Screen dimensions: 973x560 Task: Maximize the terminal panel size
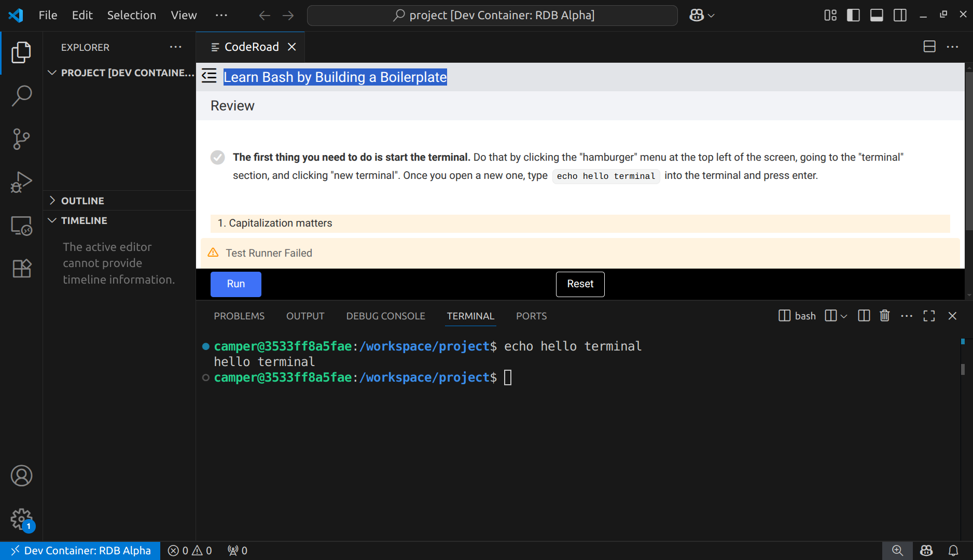tap(929, 316)
